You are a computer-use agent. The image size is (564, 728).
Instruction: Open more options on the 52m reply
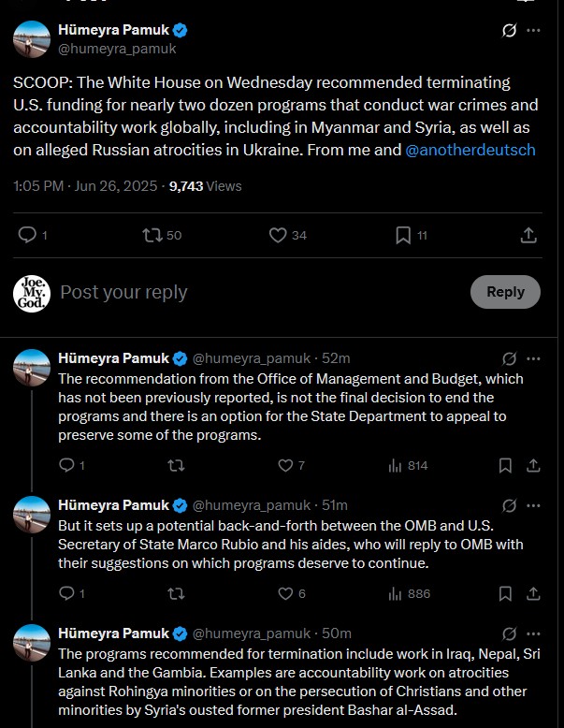tap(533, 358)
